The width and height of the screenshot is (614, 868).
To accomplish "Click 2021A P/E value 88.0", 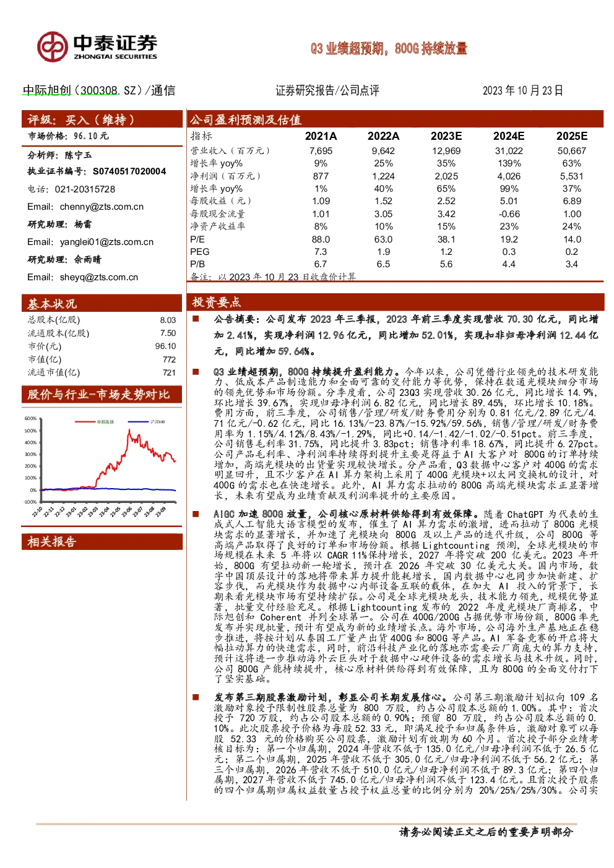I will click(x=321, y=239).
